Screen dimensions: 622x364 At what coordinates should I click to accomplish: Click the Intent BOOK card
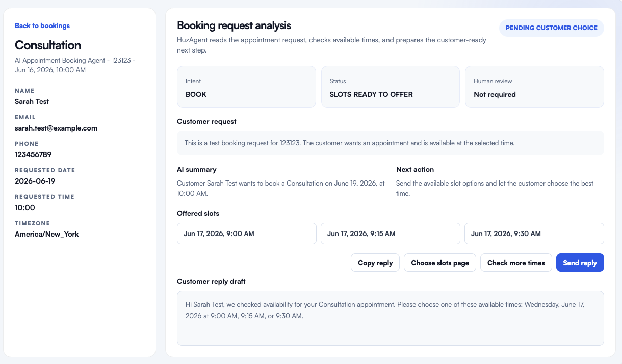pos(246,87)
